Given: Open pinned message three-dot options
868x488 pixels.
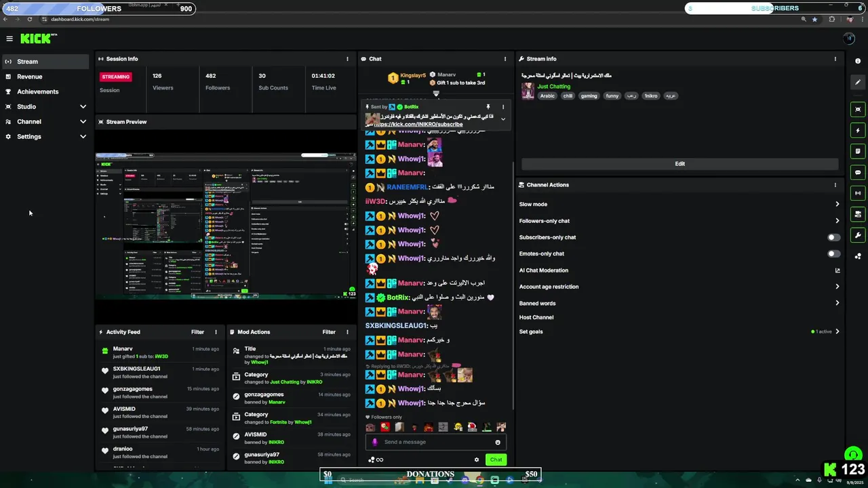Looking at the screenshot, I should [503, 107].
